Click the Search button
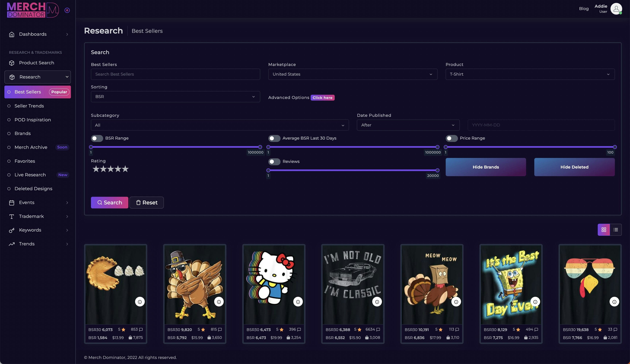This screenshot has height=364, width=630. [110, 203]
